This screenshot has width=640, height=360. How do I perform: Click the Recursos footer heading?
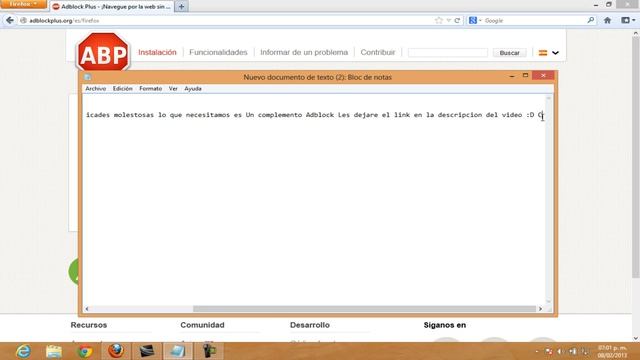[x=89, y=325]
